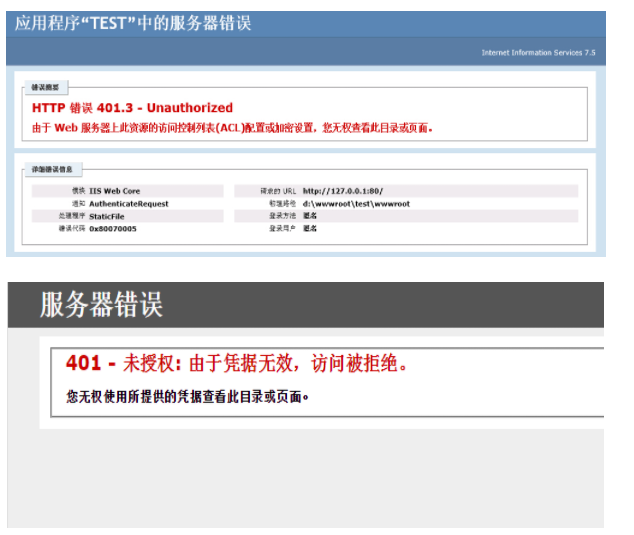Click the 服务器错误 header in lower page

[x=101, y=305]
